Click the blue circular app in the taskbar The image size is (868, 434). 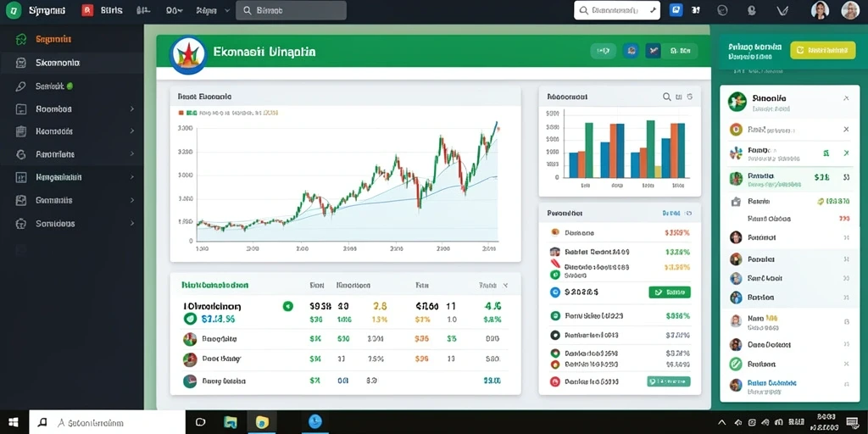click(315, 422)
